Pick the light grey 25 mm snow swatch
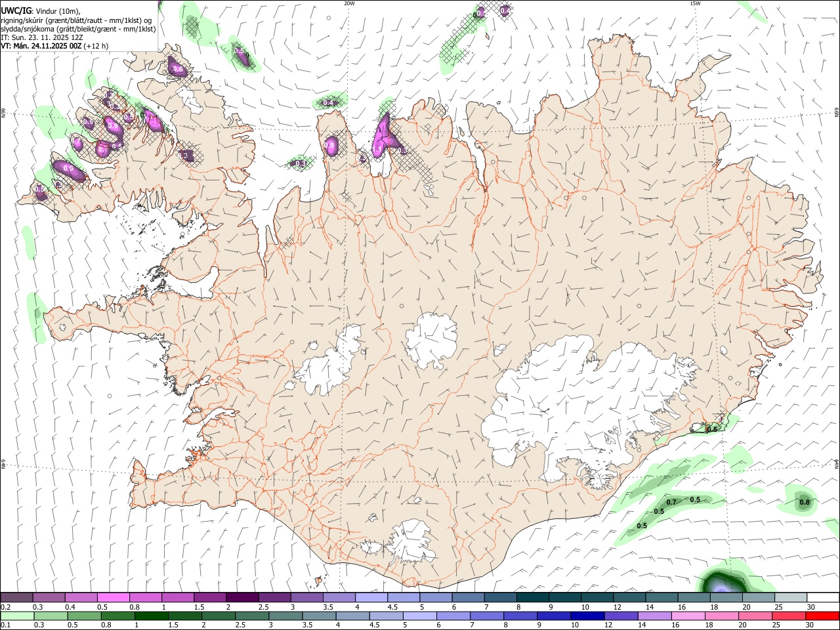The image size is (840, 630). click(x=790, y=598)
